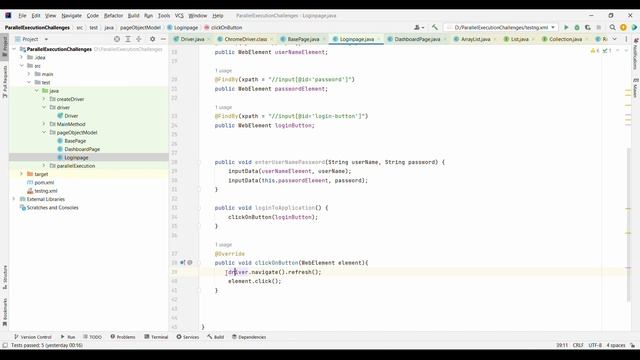Viewport: 640px width, 360px height.
Task: Click the warnings indicator in editor corner
Action: (x=595, y=51)
